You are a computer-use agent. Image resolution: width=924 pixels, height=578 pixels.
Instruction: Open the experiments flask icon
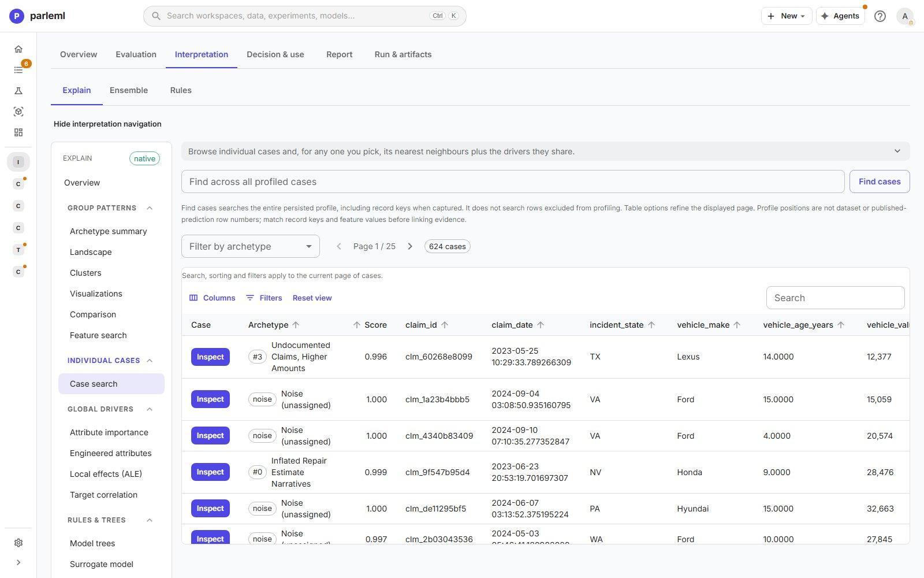(18, 91)
